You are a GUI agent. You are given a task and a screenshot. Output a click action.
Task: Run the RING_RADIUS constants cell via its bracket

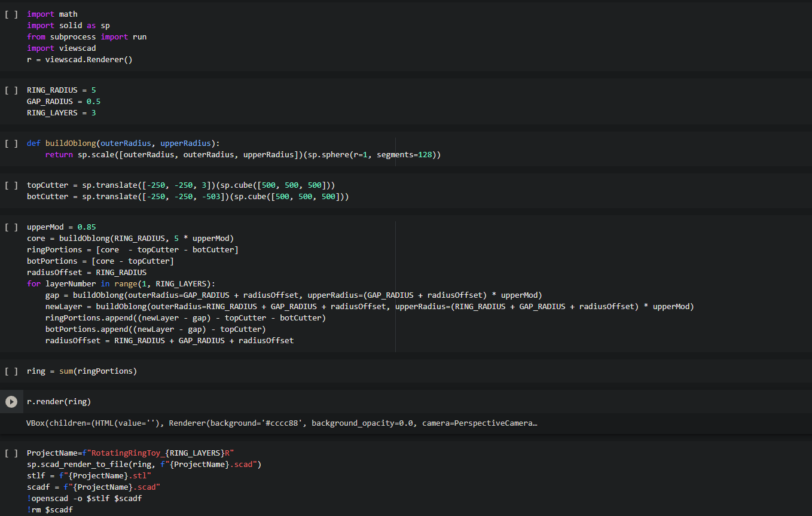click(11, 90)
